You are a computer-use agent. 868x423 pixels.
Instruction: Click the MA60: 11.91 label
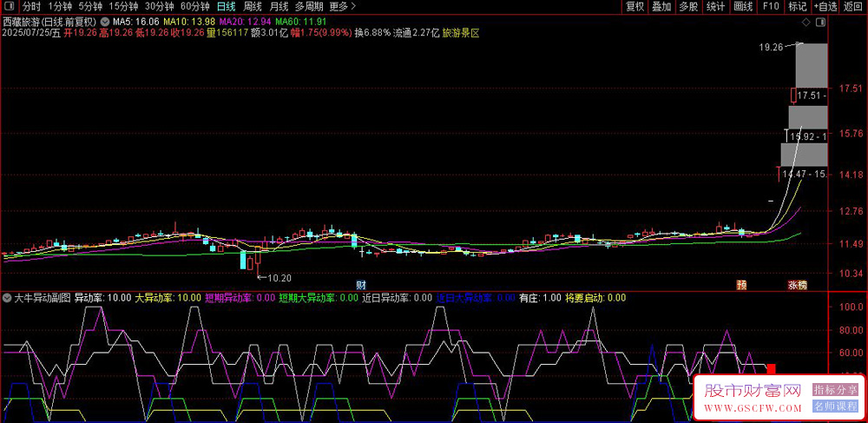coord(302,22)
